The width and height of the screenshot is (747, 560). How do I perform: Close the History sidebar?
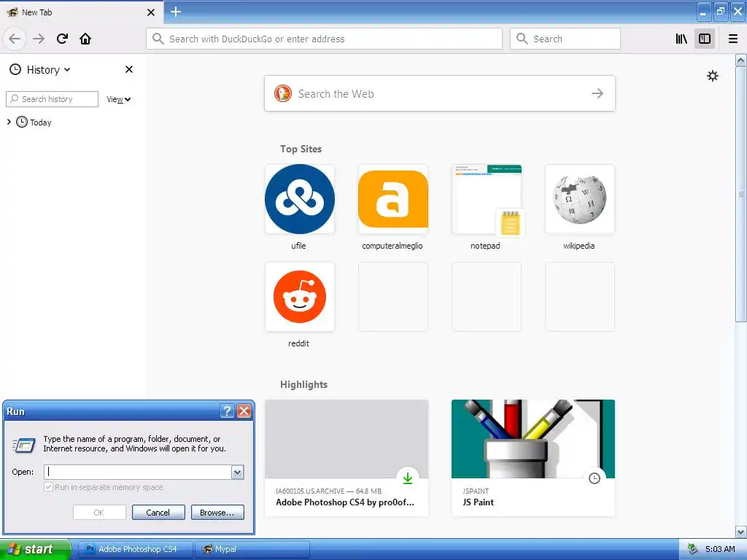128,69
